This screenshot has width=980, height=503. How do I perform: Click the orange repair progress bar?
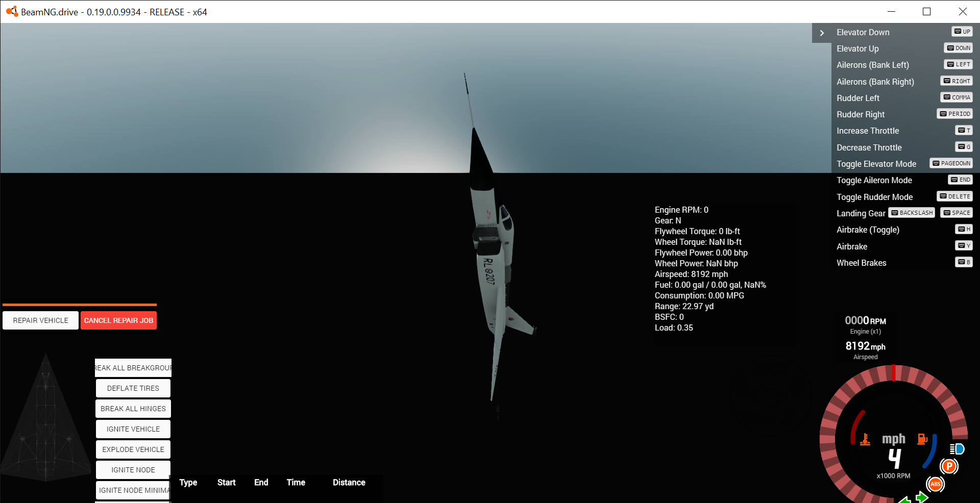80,305
